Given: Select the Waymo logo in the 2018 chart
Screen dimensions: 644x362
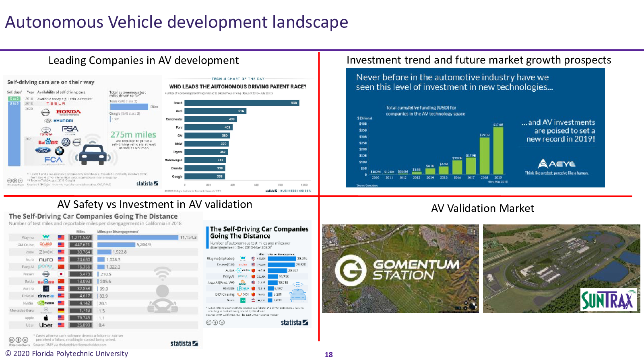Looking at the screenshot, I should (x=46, y=237).
